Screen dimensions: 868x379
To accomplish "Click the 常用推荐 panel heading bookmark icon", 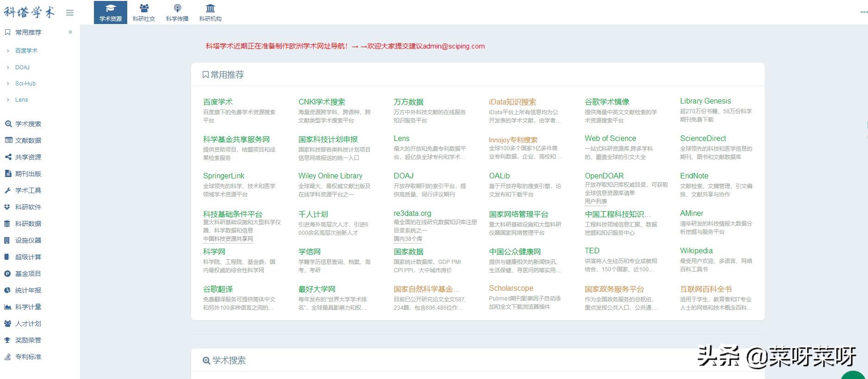I will 205,75.
